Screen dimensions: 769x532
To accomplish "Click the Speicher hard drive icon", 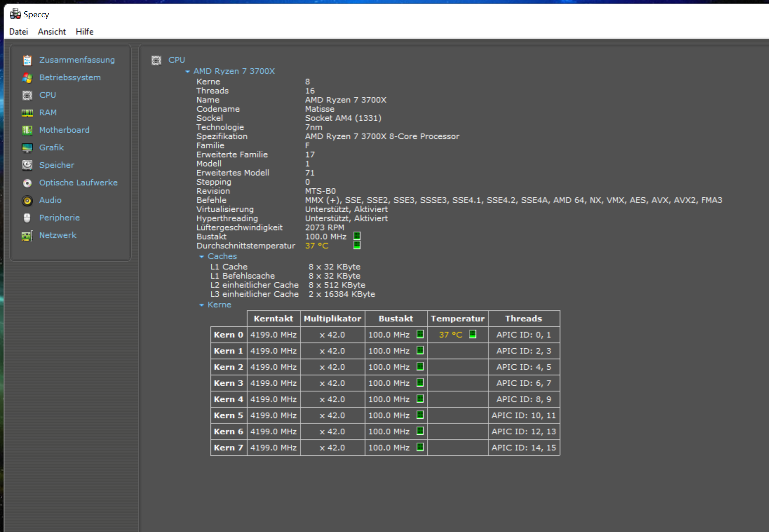I will click(x=27, y=165).
